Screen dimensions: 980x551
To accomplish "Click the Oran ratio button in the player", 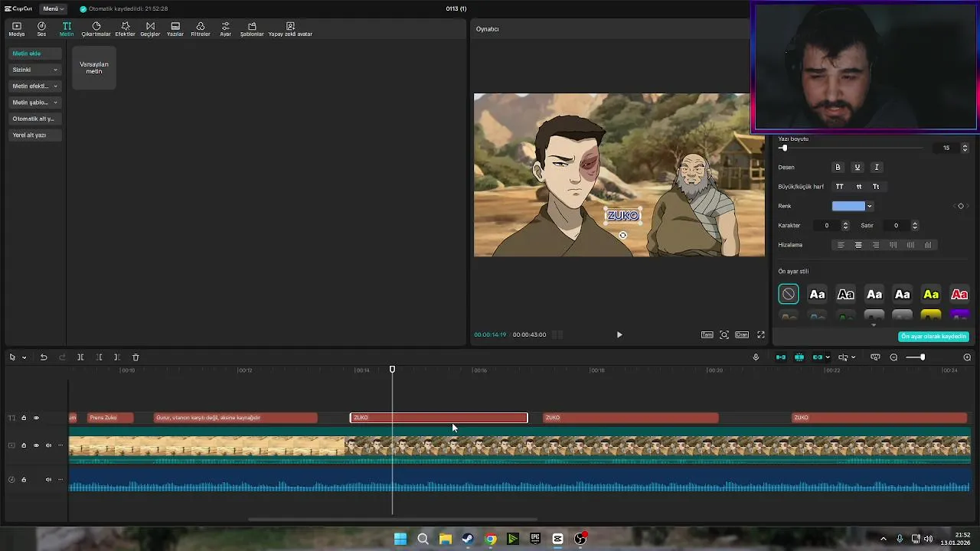I will pos(742,334).
